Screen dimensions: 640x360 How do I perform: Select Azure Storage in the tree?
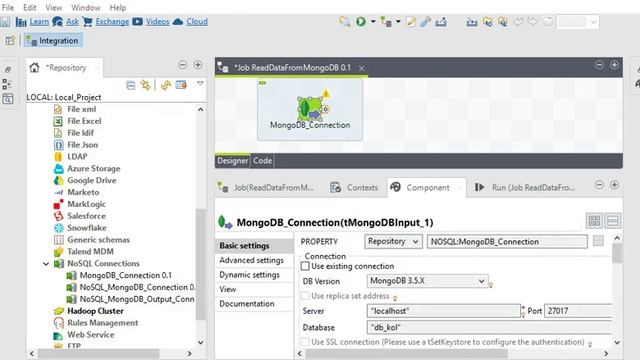93,168
